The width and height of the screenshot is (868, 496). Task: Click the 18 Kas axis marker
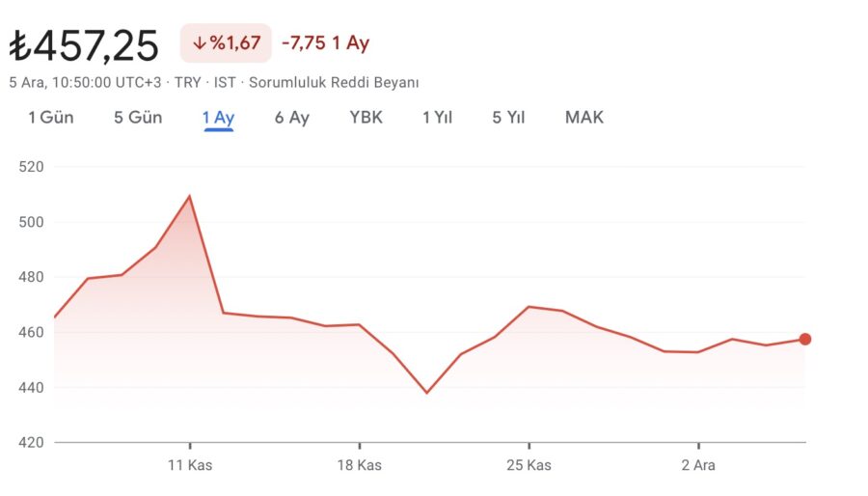[x=360, y=465]
